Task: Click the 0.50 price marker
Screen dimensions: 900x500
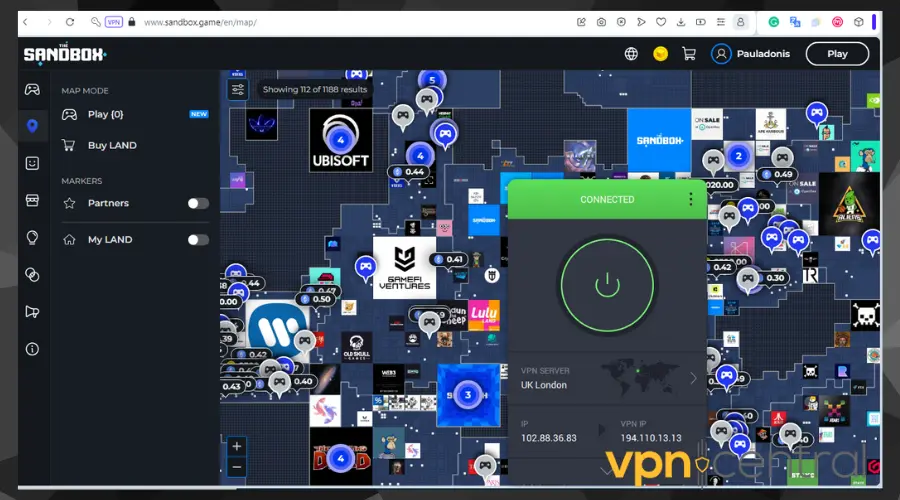Action: click(316, 299)
